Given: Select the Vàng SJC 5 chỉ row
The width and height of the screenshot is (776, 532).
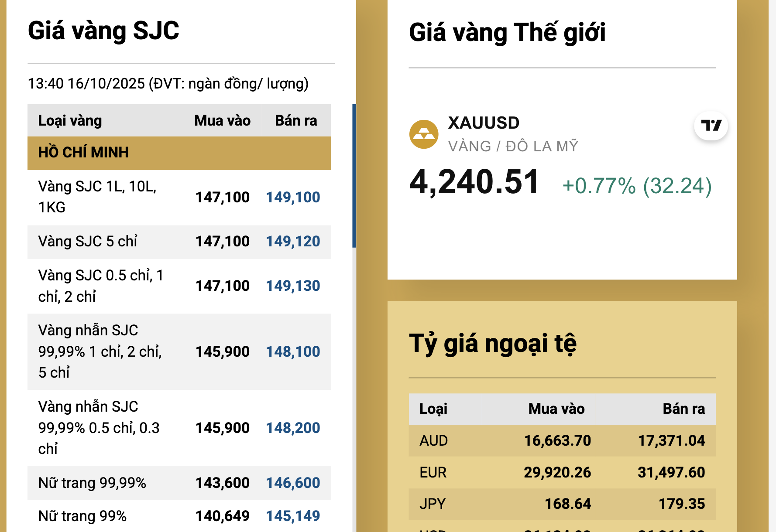Looking at the screenshot, I should pyautogui.click(x=179, y=241).
